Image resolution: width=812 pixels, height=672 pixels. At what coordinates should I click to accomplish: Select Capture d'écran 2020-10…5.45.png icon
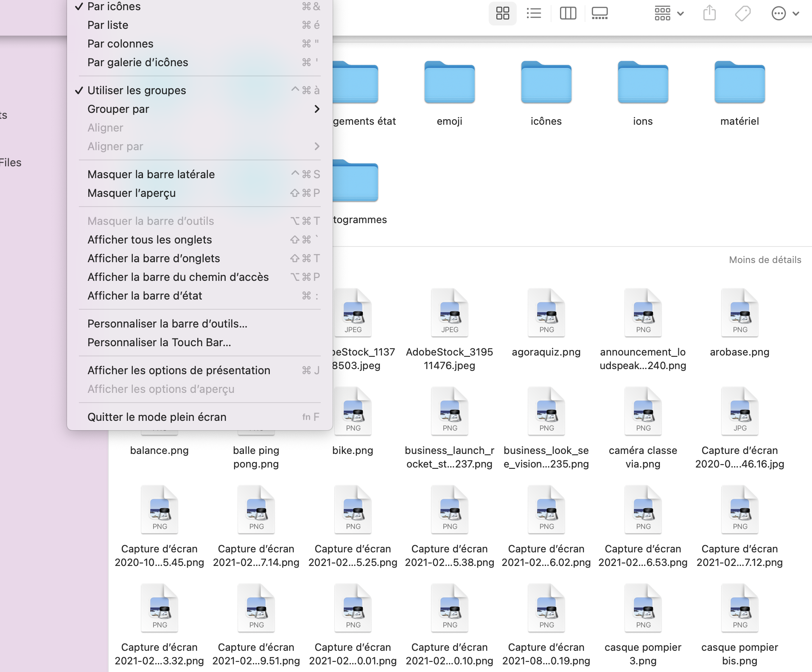tap(160, 510)
